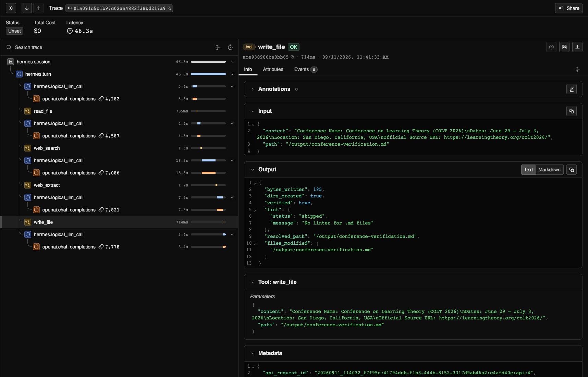Open the openai.chat_completions 4,282 span
The height and width of the screenshot is (377, 588).
point(119,99)
